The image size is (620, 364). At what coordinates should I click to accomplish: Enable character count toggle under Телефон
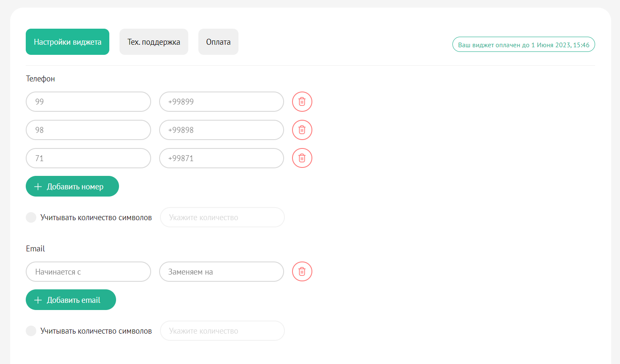tap(31, 218)
